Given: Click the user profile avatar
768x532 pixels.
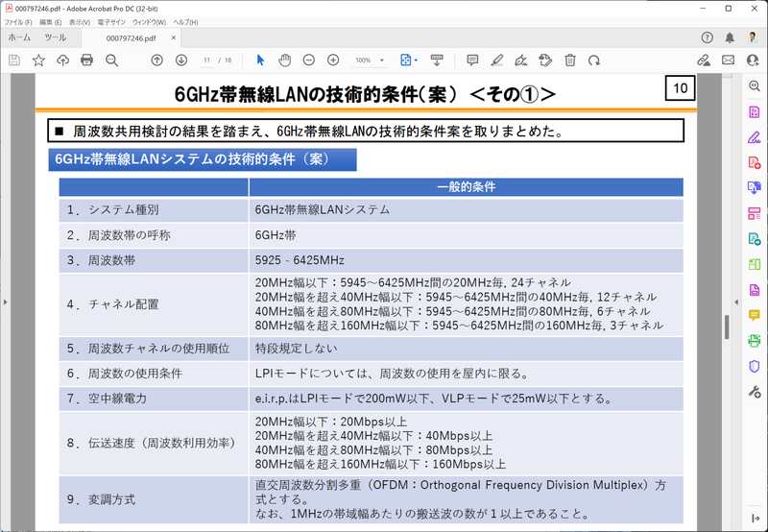Looking at the screenshot, I should point(753,37).
